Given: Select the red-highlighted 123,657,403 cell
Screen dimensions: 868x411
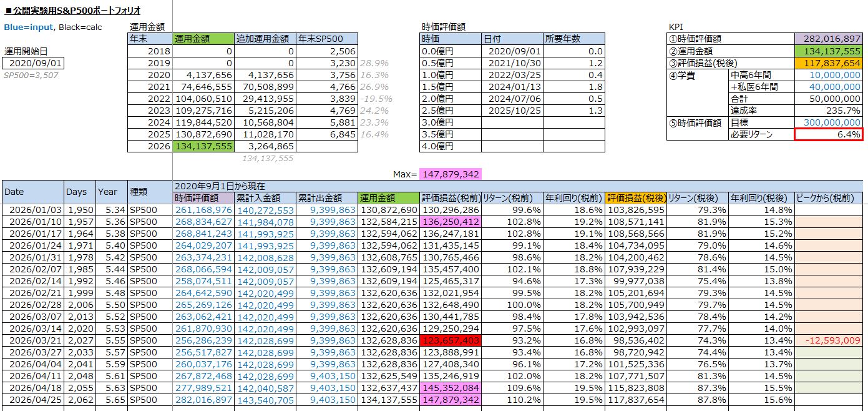Looking at the screenshot, I should click(x=450, y=340).
